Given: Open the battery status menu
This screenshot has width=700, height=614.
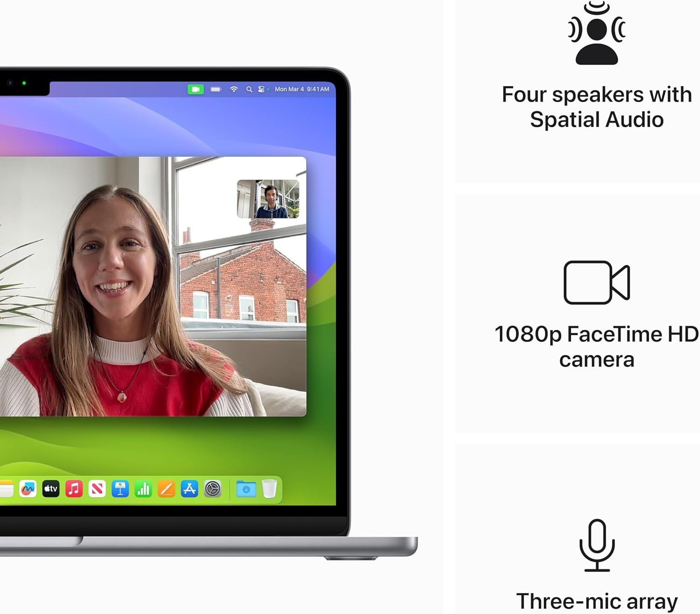Looking at the screenshot, I should pos(216,89).
